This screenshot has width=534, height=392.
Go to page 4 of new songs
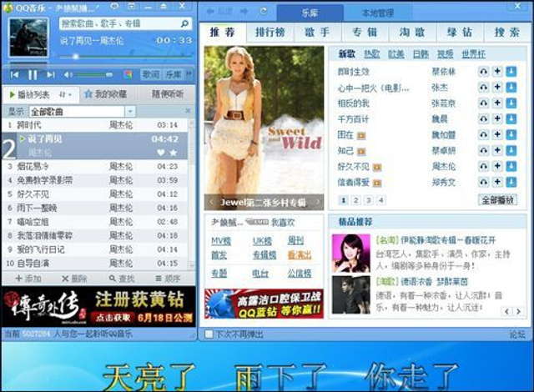click(x=381, y=200)
